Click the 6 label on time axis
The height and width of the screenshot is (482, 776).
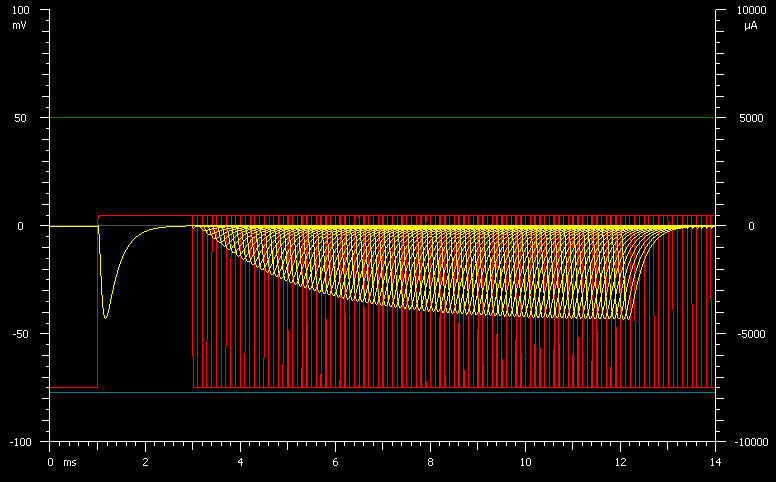(336, 462)
